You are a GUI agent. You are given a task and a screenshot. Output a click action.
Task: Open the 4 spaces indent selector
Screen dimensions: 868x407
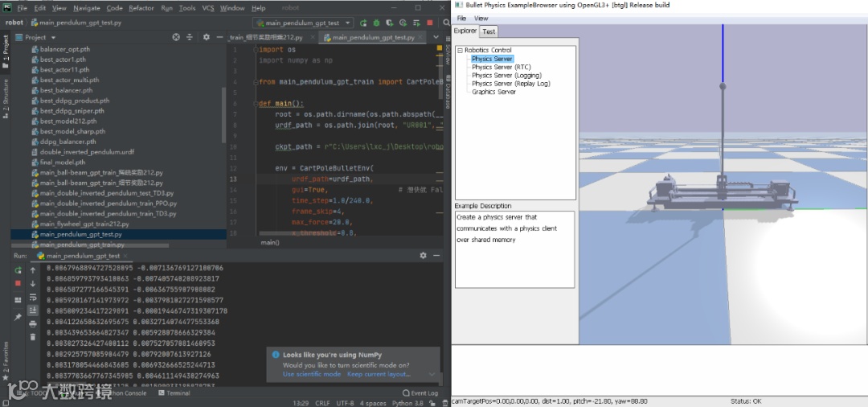pyautogui.click(x=374, y=403)
